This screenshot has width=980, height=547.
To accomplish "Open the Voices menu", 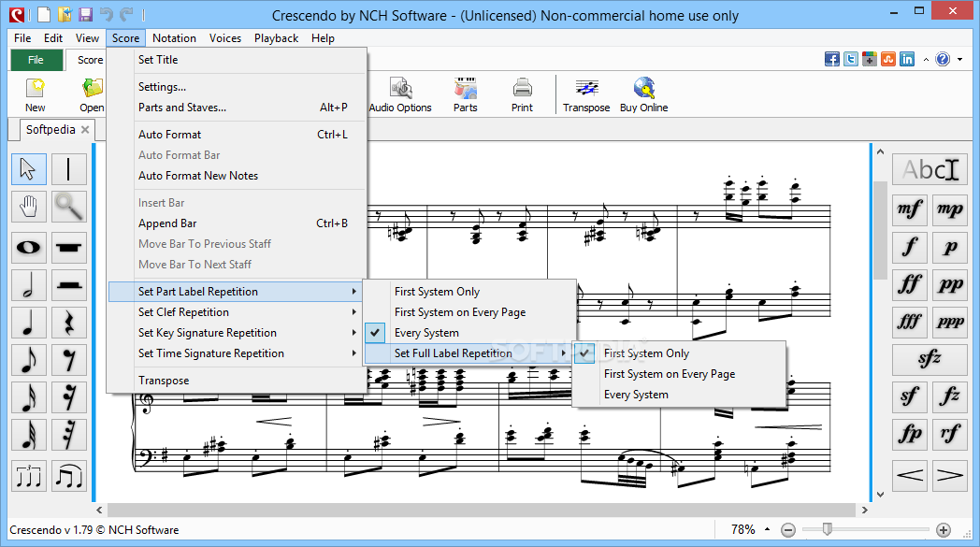I will pyautogui.click(x=225, y=38).
